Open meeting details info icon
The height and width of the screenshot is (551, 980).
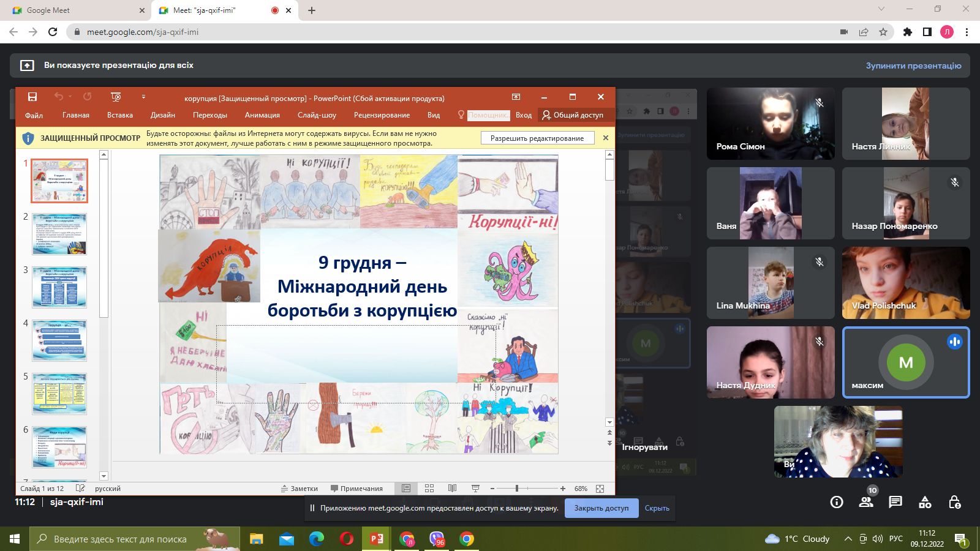pos(837,502)
